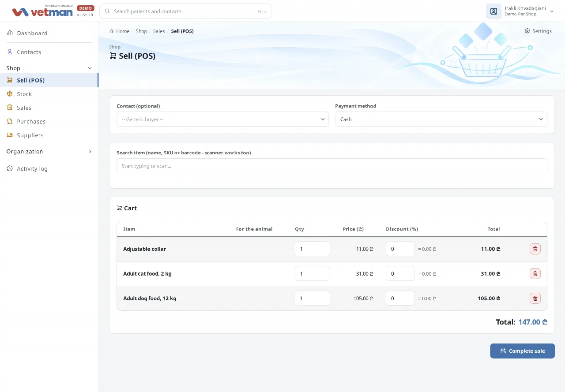Image resolution: width=565 pixels, height=392 pixels.
Task: Open the user account menu chevron
Action: [x=552, y=11]
